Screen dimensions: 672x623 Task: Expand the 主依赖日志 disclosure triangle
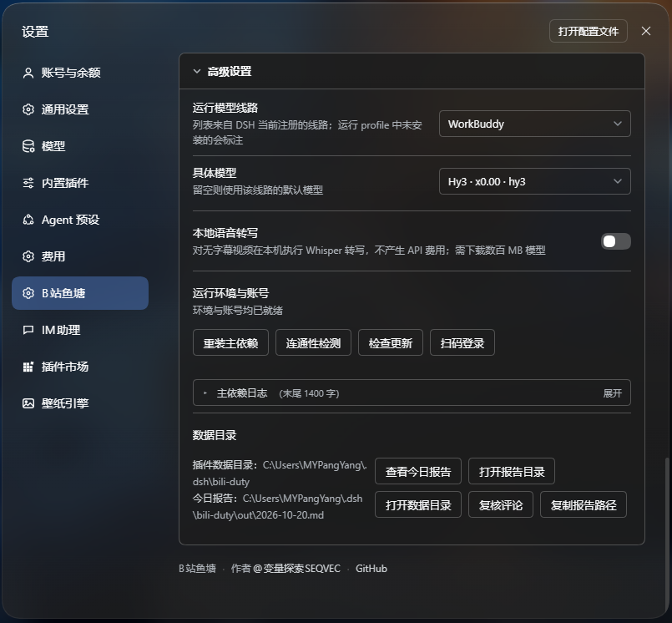click(x=205, y=393)
